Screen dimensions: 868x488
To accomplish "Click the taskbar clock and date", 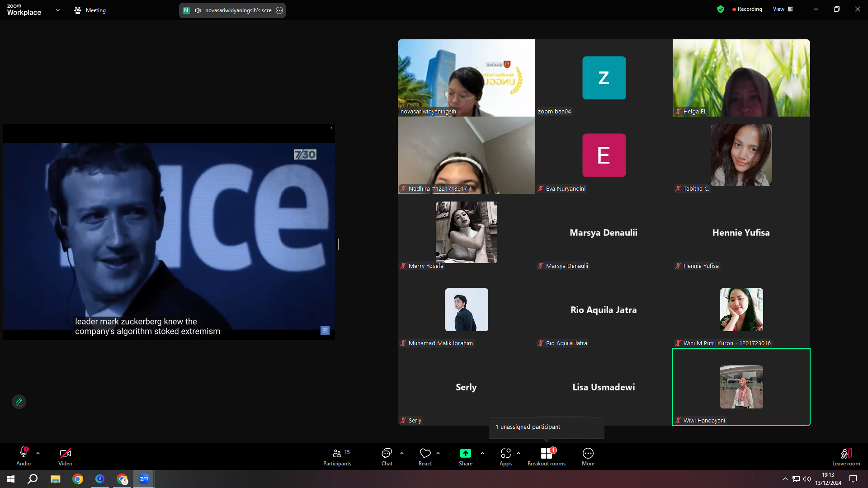I will click(x=828, y=479).
